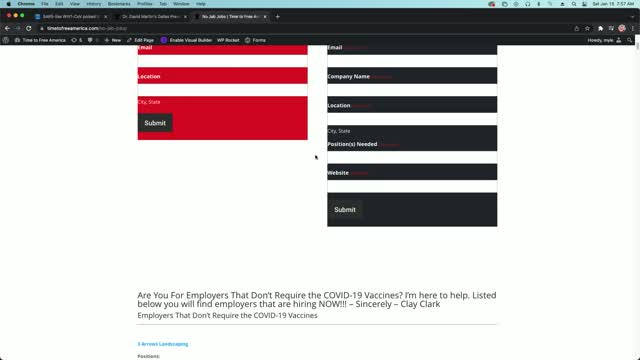Image resolution: width=640 pixels, height=360 pixels.
Task: Reload the current page
Action: pos(29,28)
